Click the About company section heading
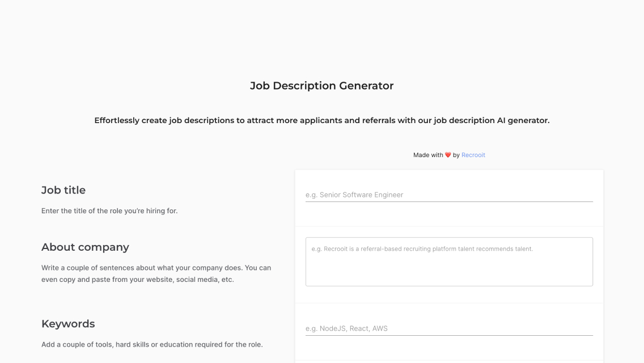The width and height of the screenshot is (644, 363). coord(85,247)
